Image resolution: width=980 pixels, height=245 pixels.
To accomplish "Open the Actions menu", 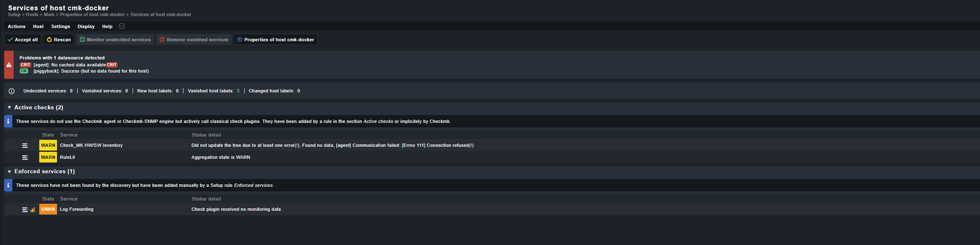I will pos(17,26).
